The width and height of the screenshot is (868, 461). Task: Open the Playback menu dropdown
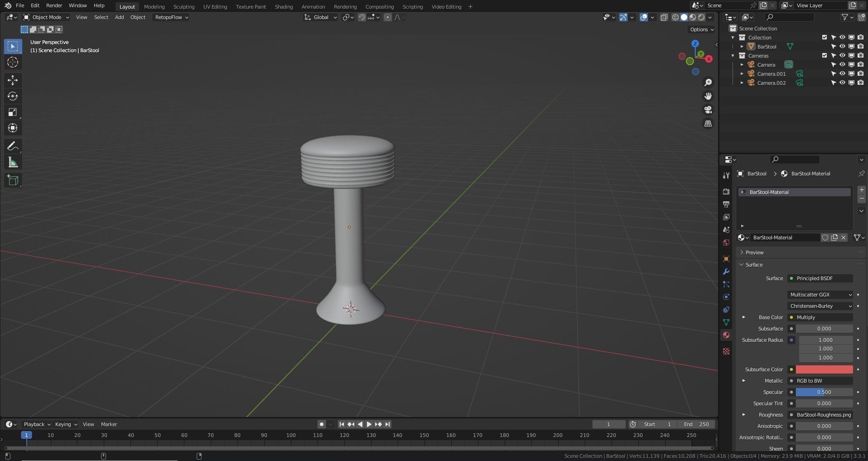click(x=36, y=424)
